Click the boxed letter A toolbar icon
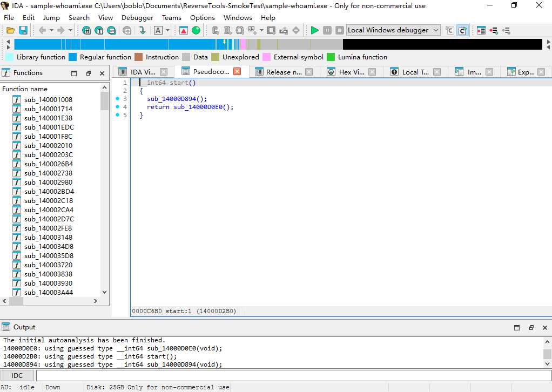The width and height of the screenshot is (552, 392). tap(158, 30)
